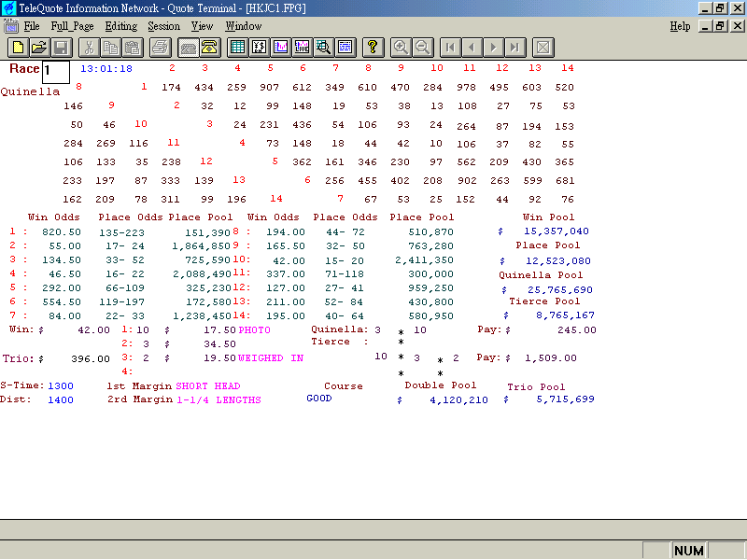Open the Editing menu
The image size is (747, 560).
[x=121, y=26]
